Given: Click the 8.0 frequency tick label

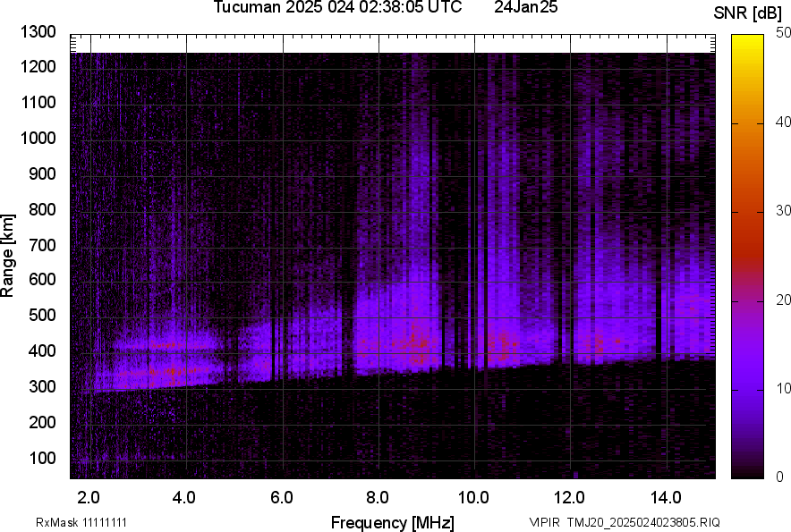Looking at the screenshot, I should coord(377,496).
